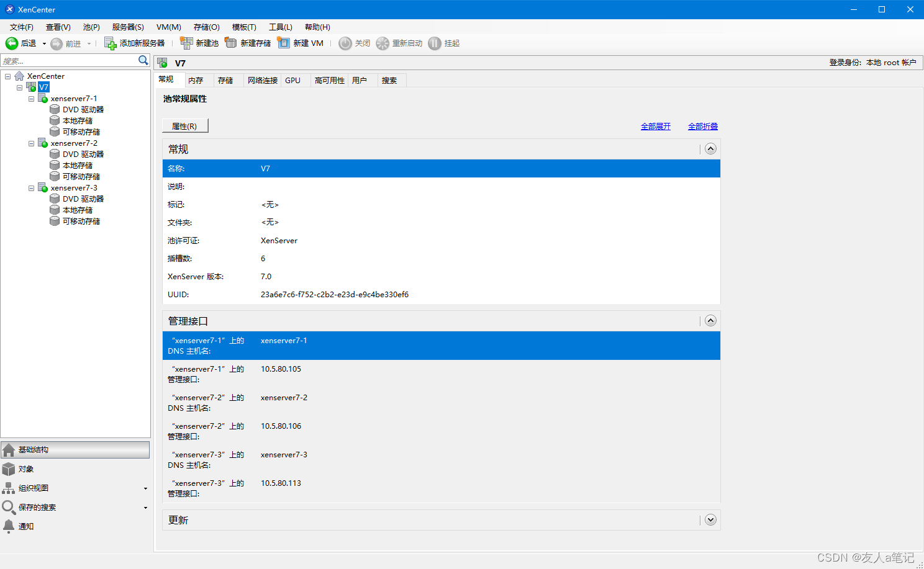
Task: Click the XenCenter home icon in tree
Action: (19, 76)
